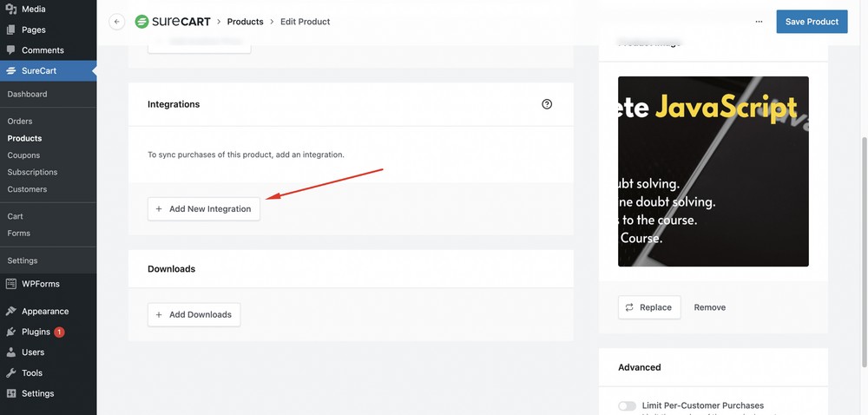This screenshot has width=868, height=415.
Task: Click the Users person icon
Action: click(x=11, y=352)
